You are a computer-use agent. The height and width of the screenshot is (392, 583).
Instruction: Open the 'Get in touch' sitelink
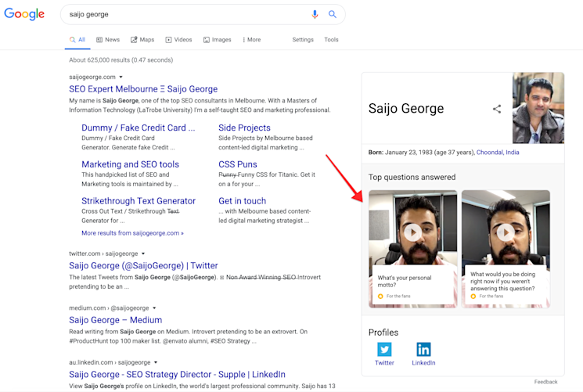coord(242,201)
